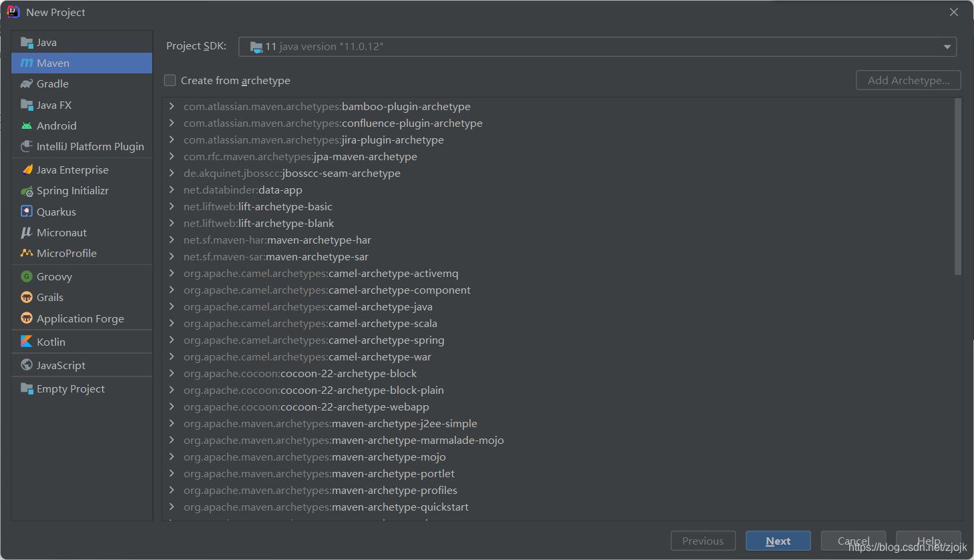This screenshot has height=560, width=974.
Task: Expand lift-archetype-basic entry
Action: (172, 206)
